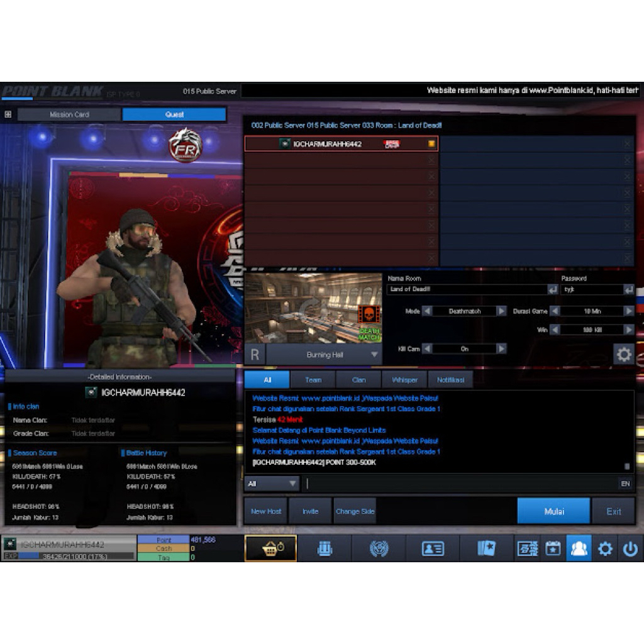Image resolution: width=644 pixels, height=644 pixels.
Task: Open room settings gear icon
Action: (623, 354)
